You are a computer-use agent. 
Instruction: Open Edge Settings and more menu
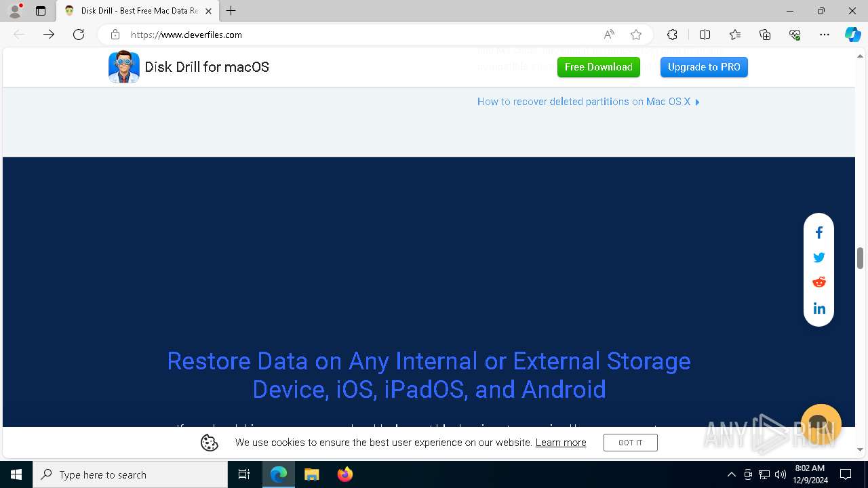pos(825,35)
